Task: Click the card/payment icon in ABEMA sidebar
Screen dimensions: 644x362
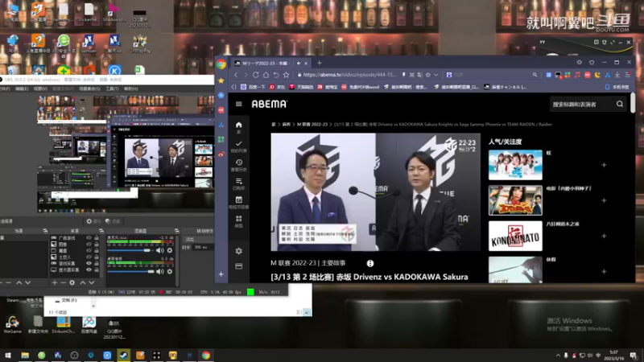Action: click(x=238, y=266)
